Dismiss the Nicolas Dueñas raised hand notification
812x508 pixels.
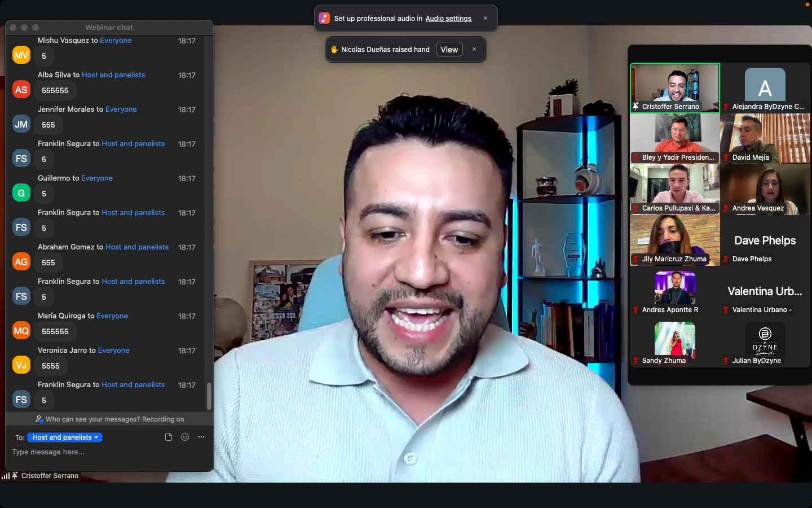474,49
